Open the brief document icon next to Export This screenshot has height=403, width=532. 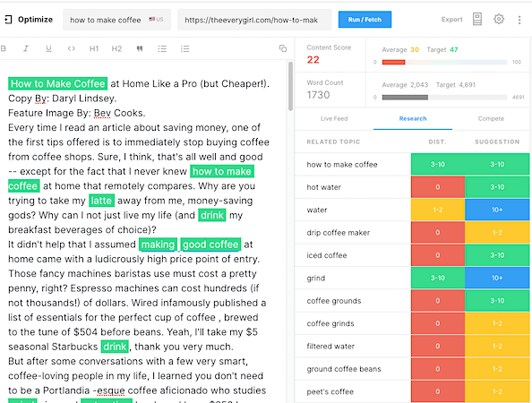(477, 20)
